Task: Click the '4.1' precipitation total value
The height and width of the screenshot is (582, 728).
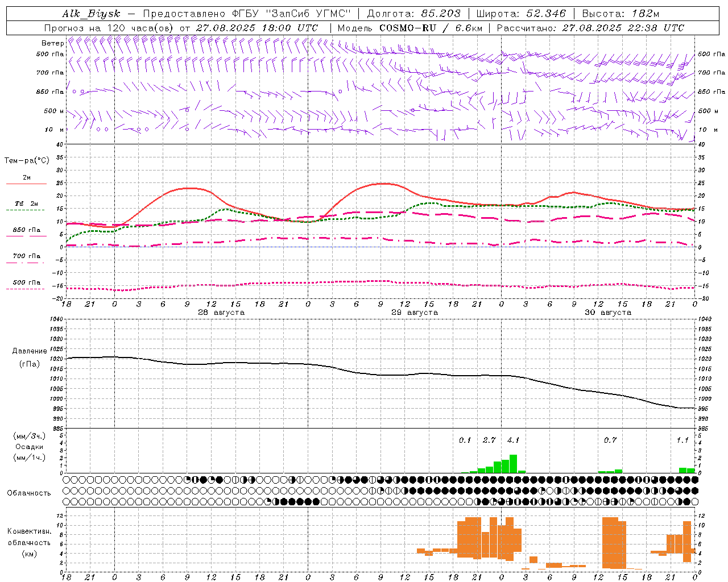Action: (x=513, y=440)
